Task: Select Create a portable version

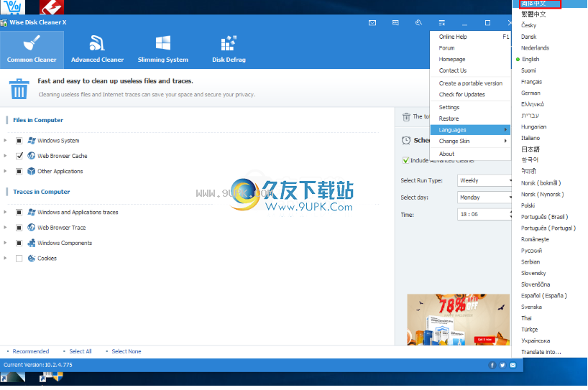Action: tap(470, 83)
